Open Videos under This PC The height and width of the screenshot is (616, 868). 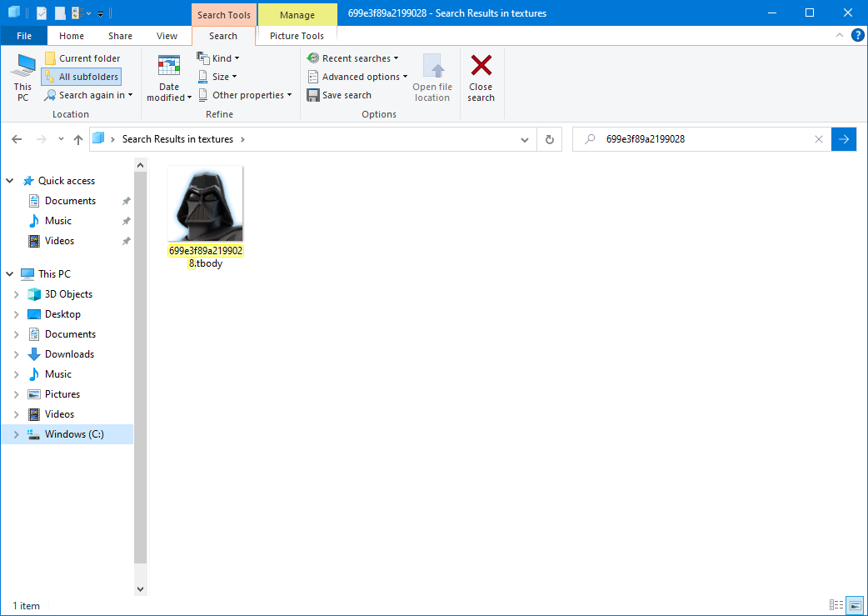(x=58, y=413)
